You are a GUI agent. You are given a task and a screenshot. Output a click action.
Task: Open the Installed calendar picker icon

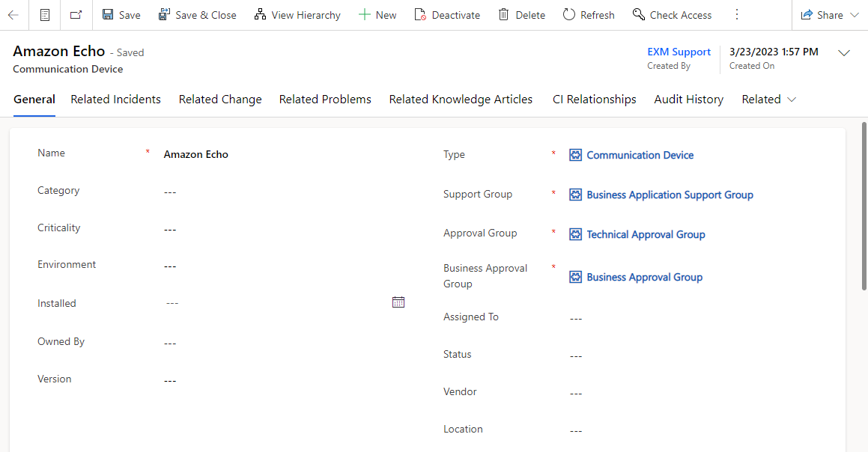click(398, 302)
